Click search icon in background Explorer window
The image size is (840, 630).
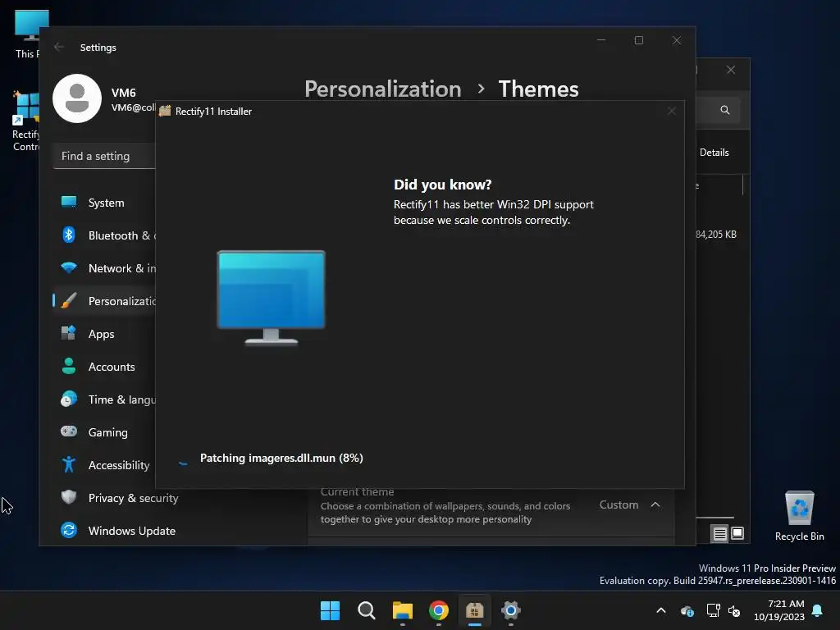coord(725,110)
